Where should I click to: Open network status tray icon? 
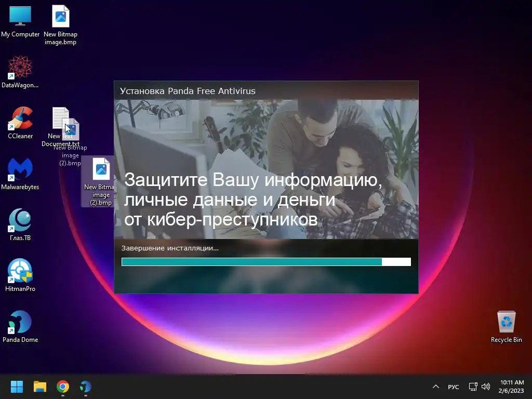click(x=473, y=387)
